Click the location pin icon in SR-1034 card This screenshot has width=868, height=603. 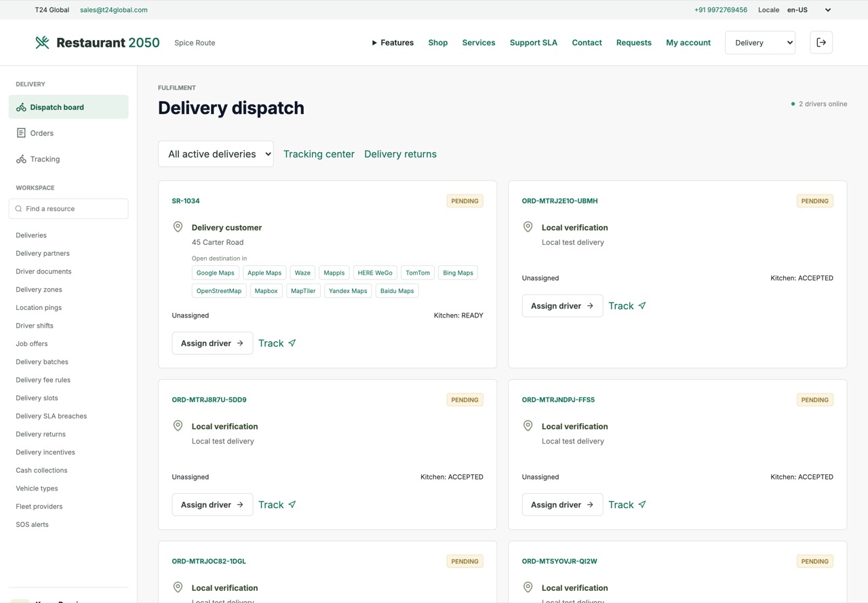click(x=178, y=227)
